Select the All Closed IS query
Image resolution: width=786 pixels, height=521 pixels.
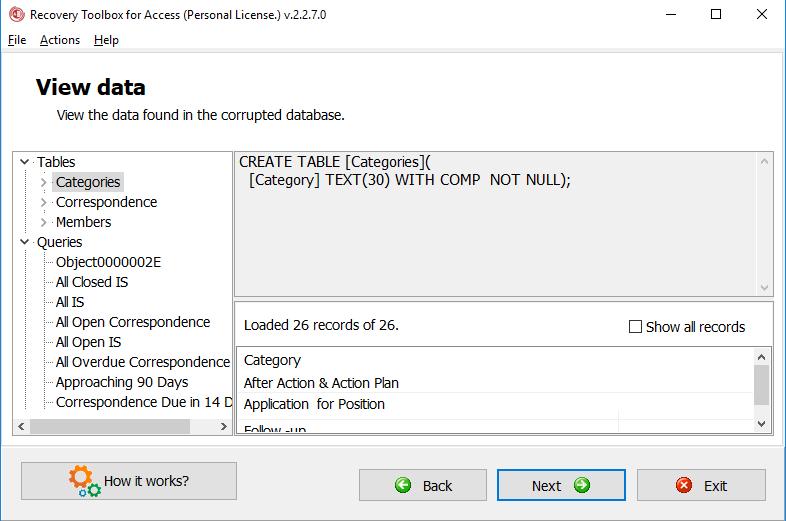(92, 282)
